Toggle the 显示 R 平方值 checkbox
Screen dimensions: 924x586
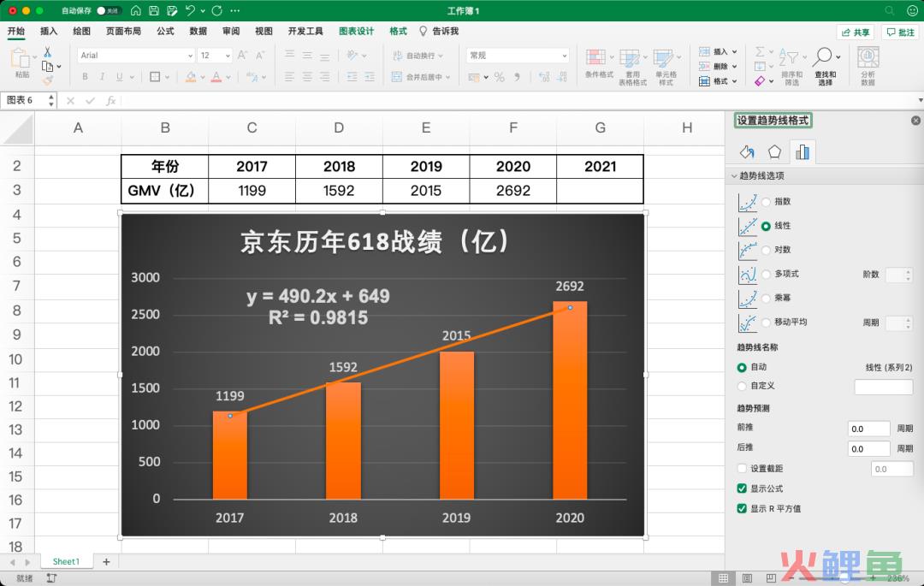click(742, 508)
